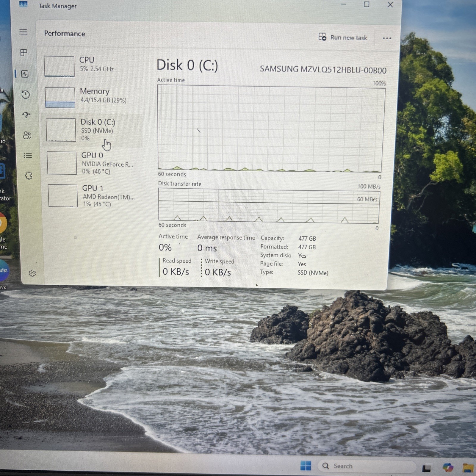476x476 pixels.
Task: Click the Read speed 0 KB/s value
Action: click(x=176, y=272)
